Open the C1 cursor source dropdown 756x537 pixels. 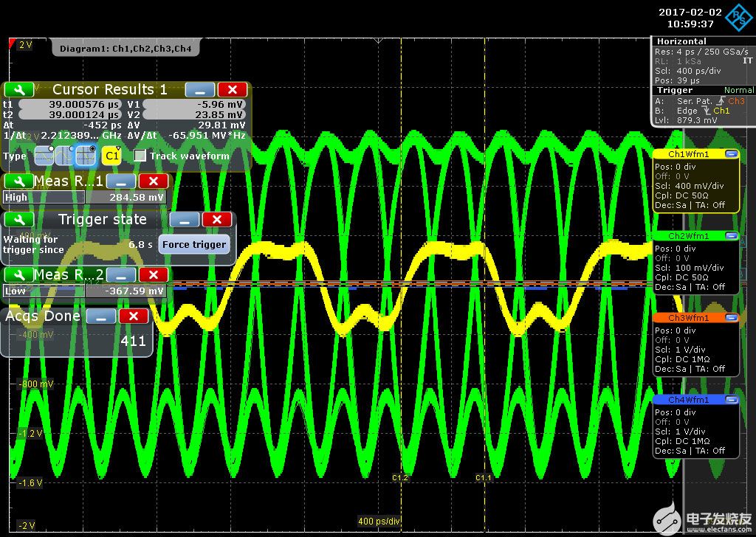click(x=111, y=156)
